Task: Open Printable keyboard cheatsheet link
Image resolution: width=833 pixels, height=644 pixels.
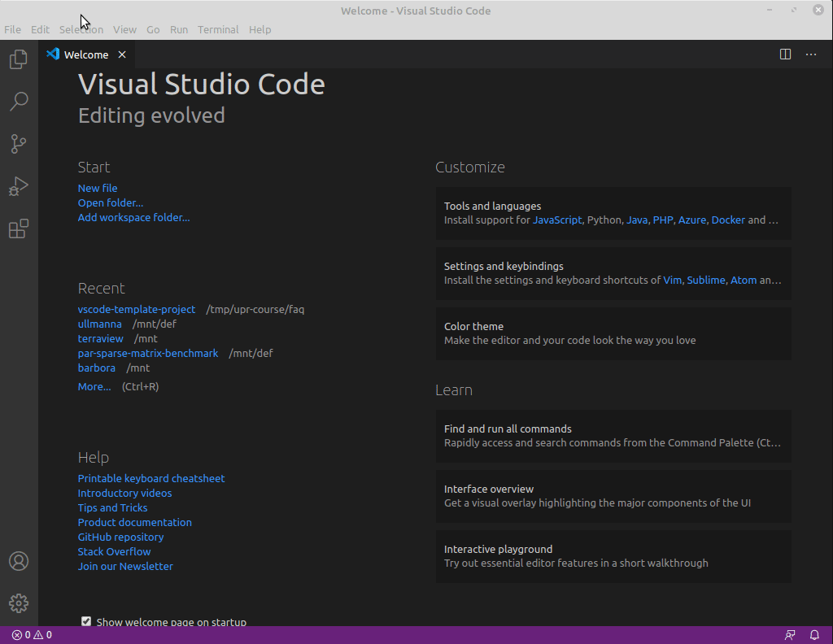Action: coord(151,478)
